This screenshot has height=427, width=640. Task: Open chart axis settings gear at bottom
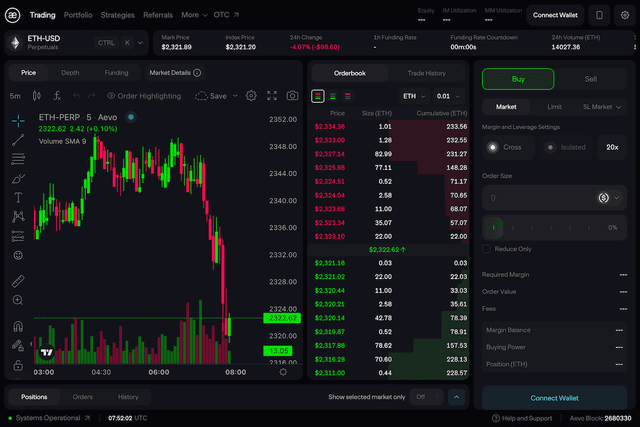(x=283, y=372)
